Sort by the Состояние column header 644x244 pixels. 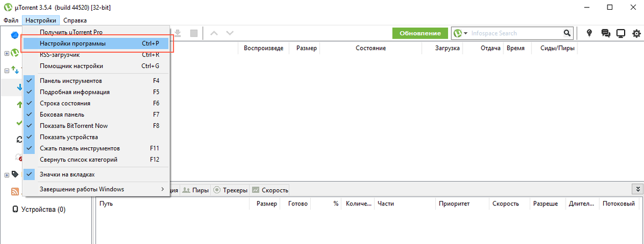click(371, 48)
